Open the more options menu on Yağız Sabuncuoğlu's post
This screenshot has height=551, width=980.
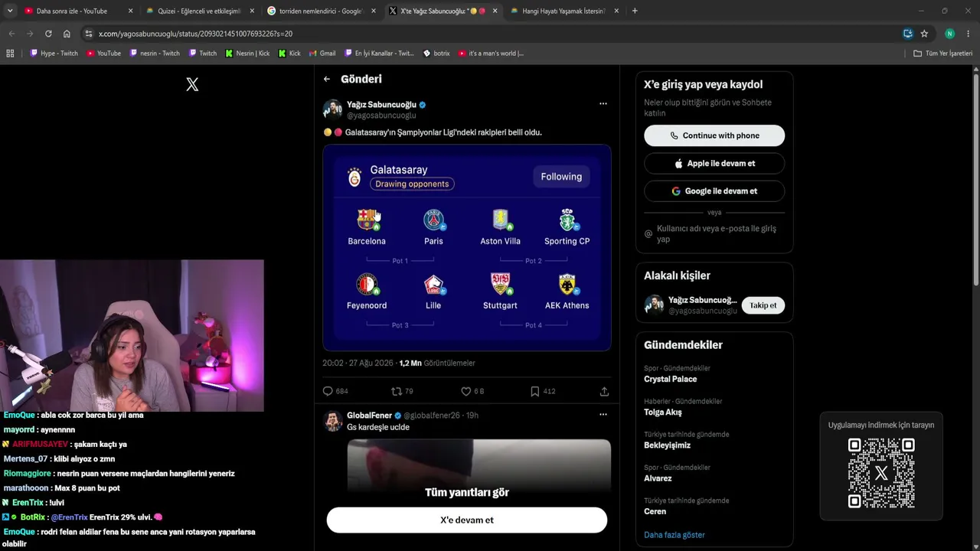tap(603, 103)
